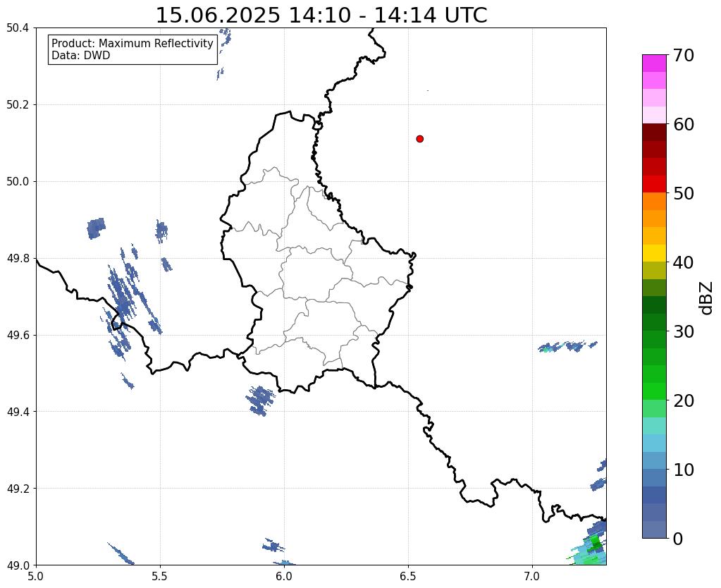Image resolution: width=721 pixels, height=588 pixels.
Task: Click the colorbar tick label 70
Action: (x=684, y=56)
